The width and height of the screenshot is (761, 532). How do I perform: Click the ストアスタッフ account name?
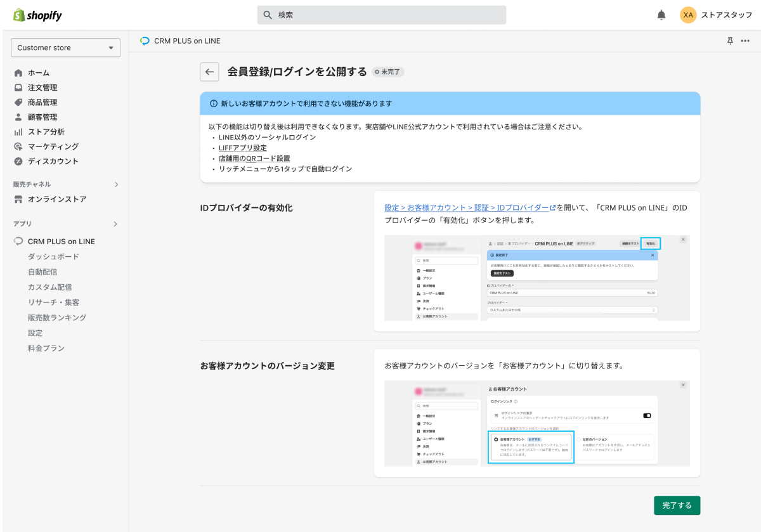[x=726, y=15]
